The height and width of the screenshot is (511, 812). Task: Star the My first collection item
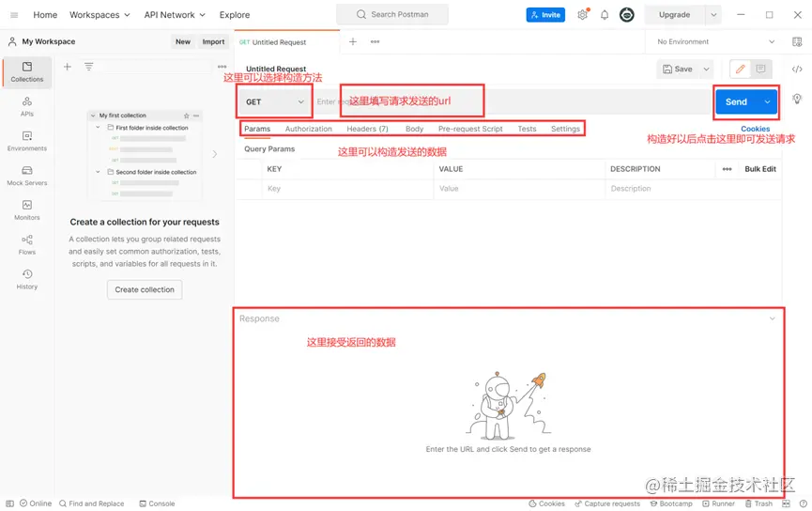pyautogui.click(x=187, y=116)
